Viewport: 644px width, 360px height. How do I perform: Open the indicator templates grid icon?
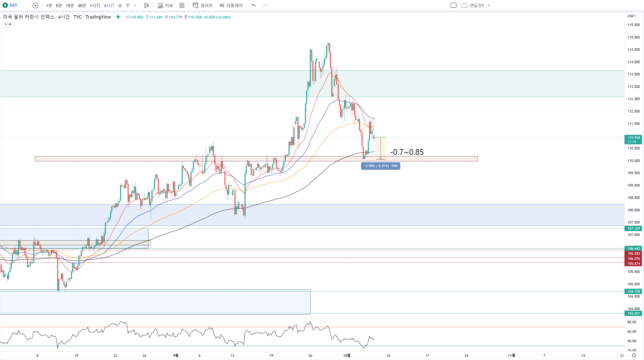[x=182, y=5]
